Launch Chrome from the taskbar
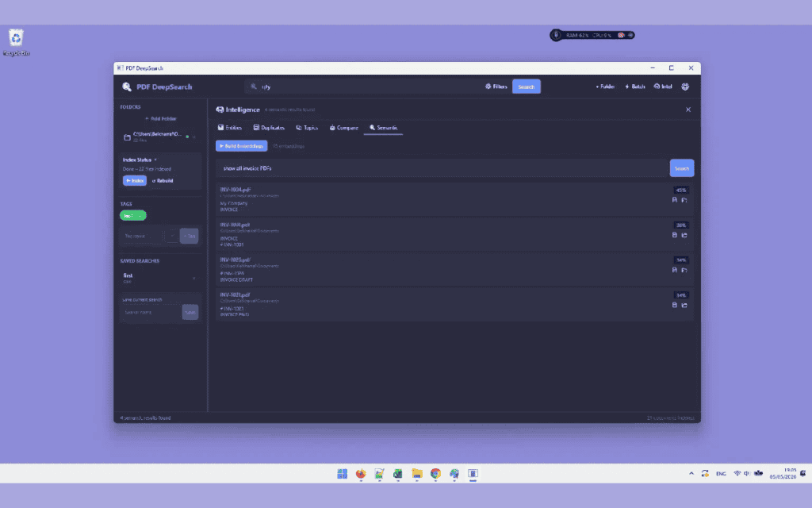The height and width of the screenshot is (508, 812). click(435, 473)
